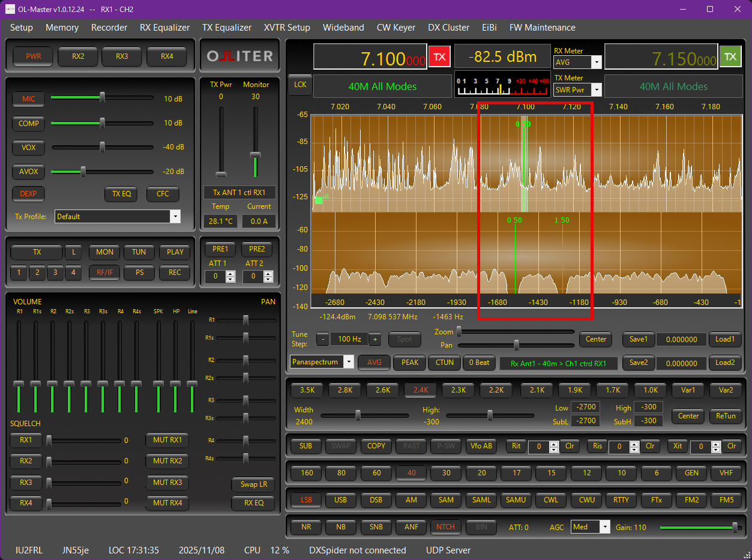The image size is (752, 560).
Task: Open the DX Cluster menu
Action: pos(448,28)
